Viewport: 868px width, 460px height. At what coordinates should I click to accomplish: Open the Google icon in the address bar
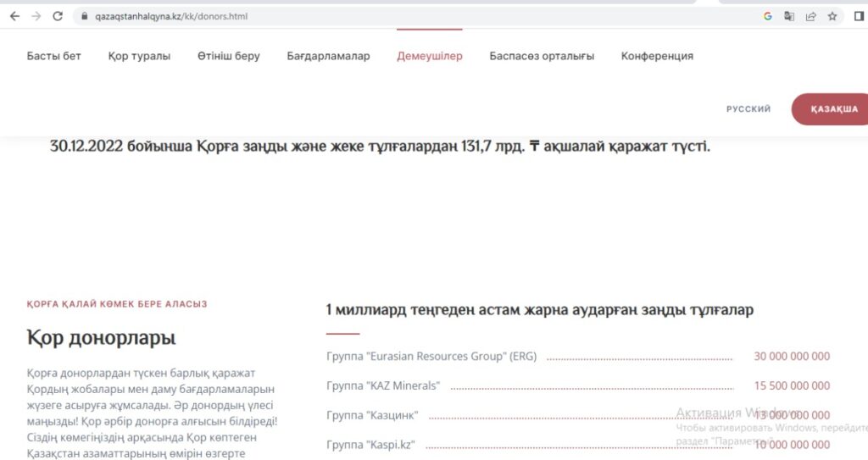tap(768, 16)
